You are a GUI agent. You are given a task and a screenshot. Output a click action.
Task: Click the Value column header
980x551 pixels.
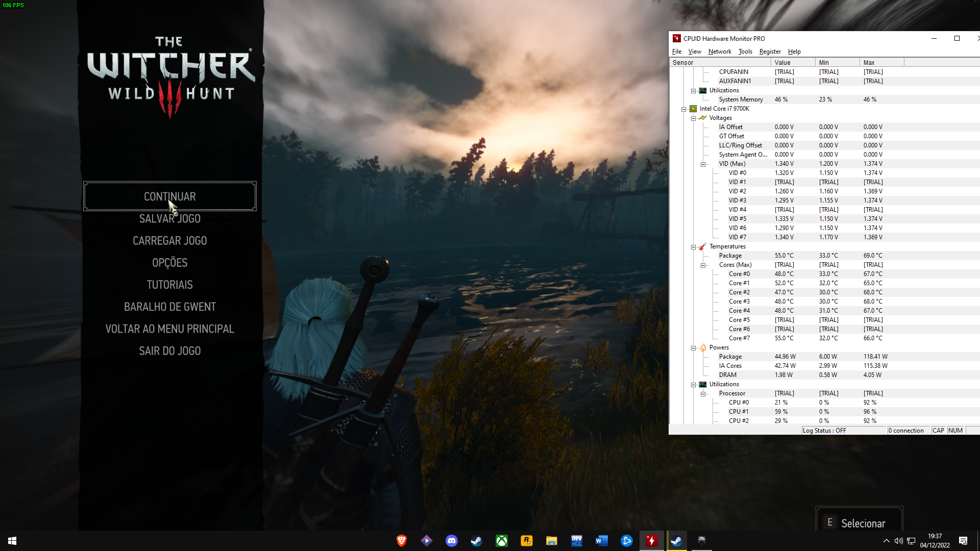click(x=793, y=62)
